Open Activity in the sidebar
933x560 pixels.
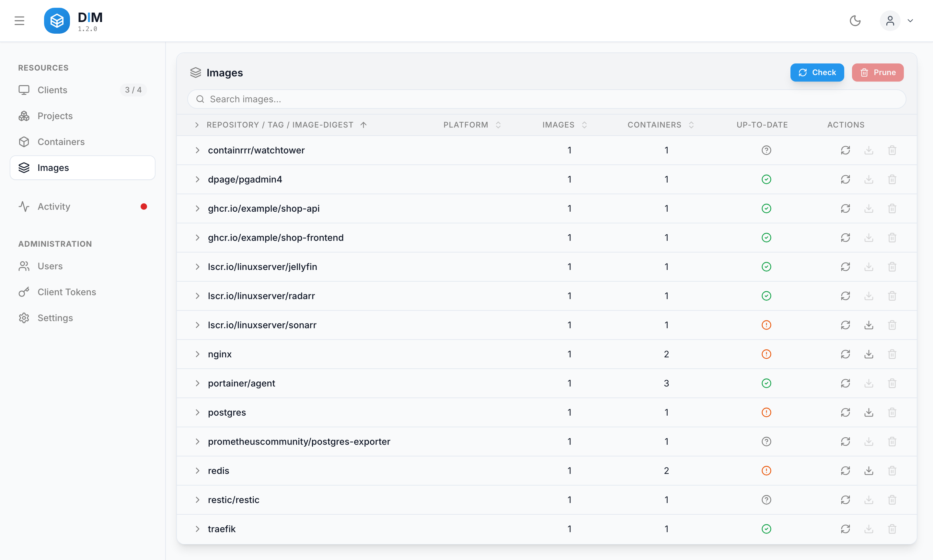click(82, 207)
